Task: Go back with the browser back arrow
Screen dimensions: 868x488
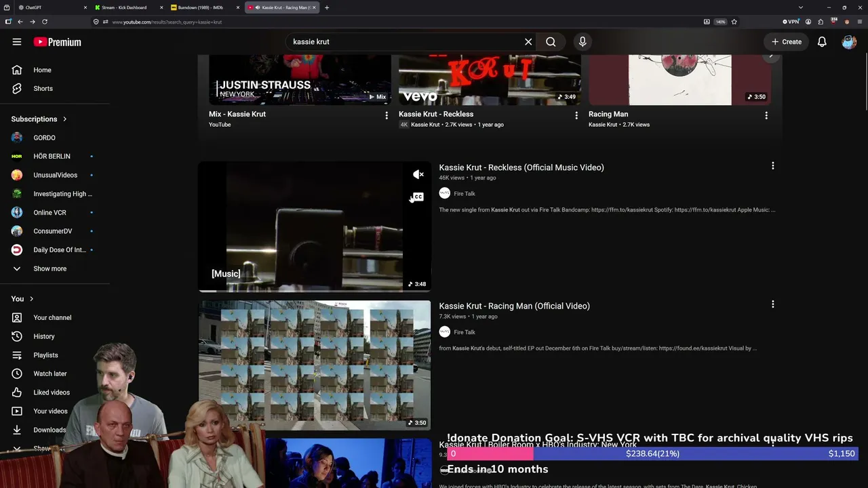Action: coord(20,22)
